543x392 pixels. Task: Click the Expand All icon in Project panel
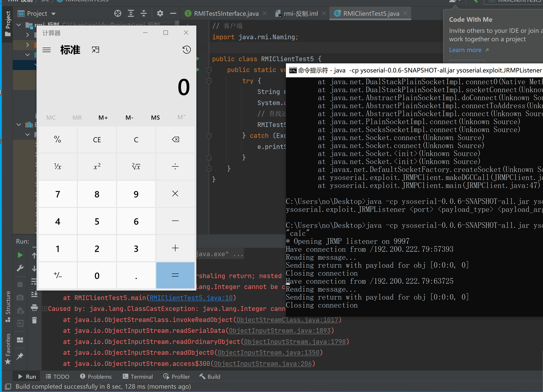point(131,13)
